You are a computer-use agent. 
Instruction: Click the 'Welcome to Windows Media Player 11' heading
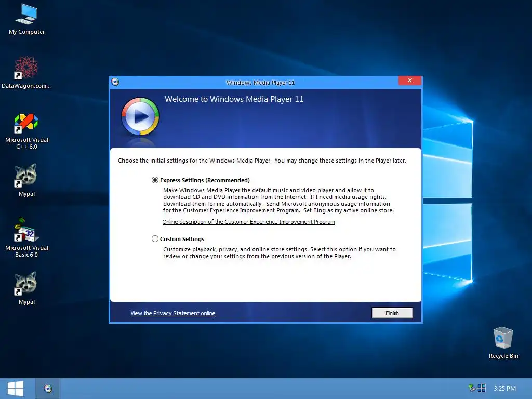(234, 99)
